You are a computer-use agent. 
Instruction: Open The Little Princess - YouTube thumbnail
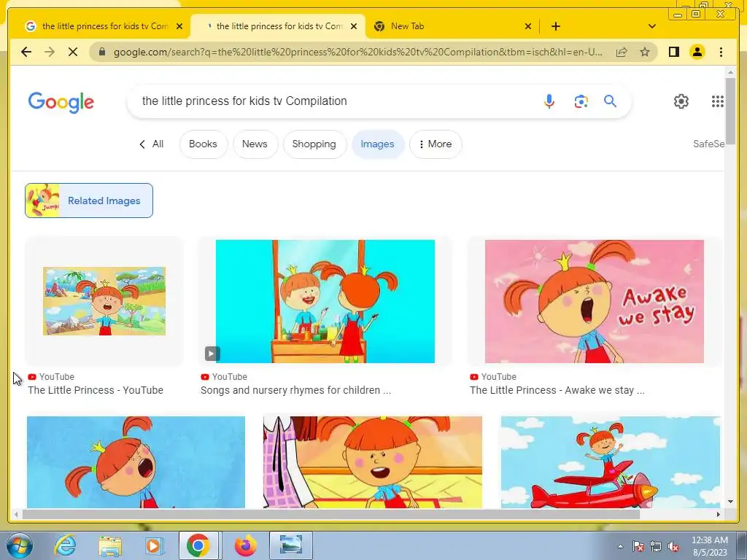click(104, 301)
